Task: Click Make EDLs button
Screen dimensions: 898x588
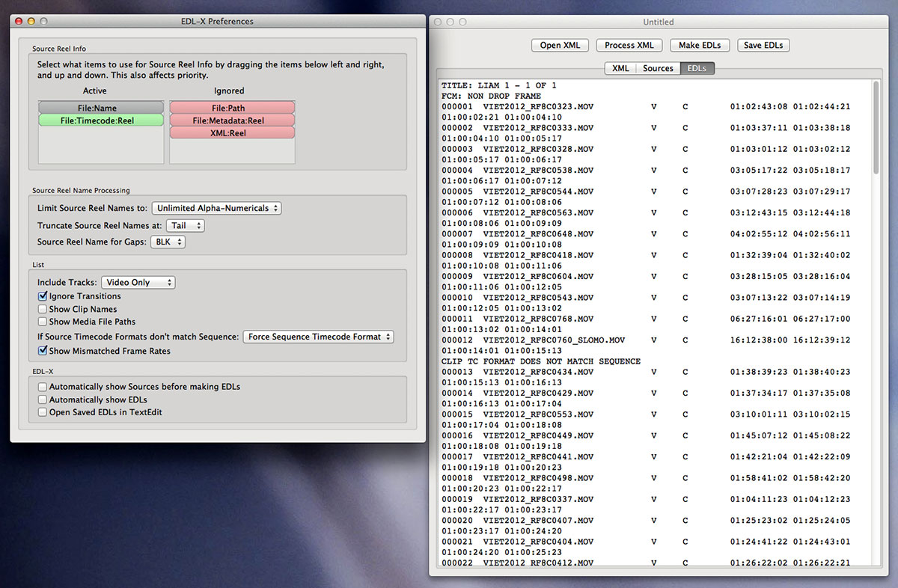Action: click(700, 46)
